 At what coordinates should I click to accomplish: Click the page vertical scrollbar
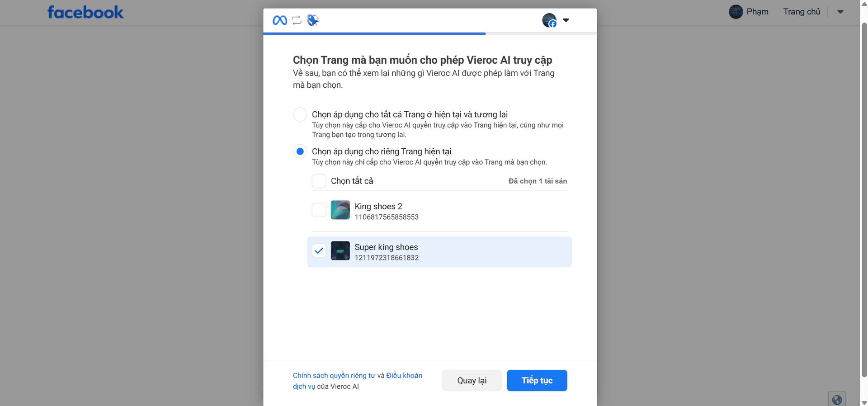(864, 199)
